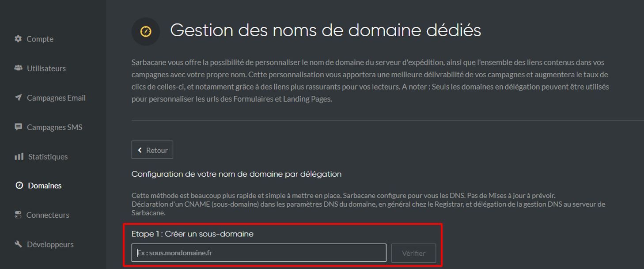This screenshot has height=269, width=644.
Task: Focus the sous-domaine input field
Action: [259, 253]
